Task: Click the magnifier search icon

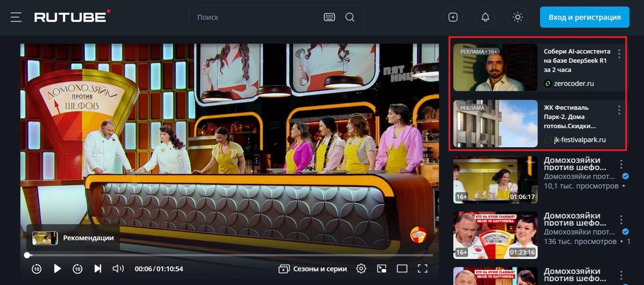Action: tap(350, 17)
